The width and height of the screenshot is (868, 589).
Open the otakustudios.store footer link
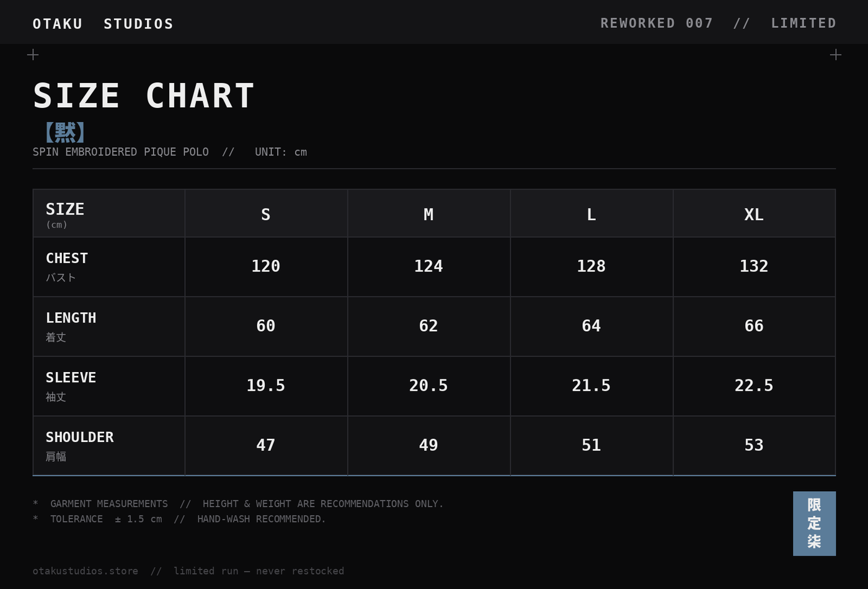(86, 571)
